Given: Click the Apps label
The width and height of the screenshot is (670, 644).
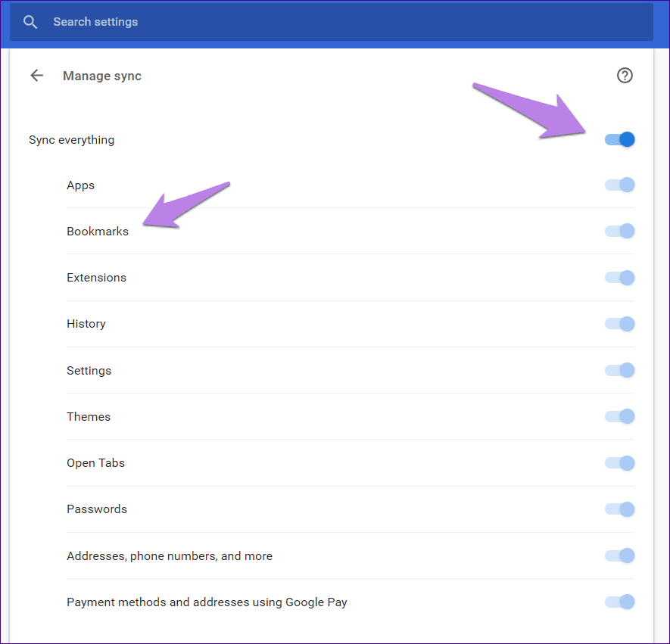Looking at the screenshot, I should (x=80, y=185).
